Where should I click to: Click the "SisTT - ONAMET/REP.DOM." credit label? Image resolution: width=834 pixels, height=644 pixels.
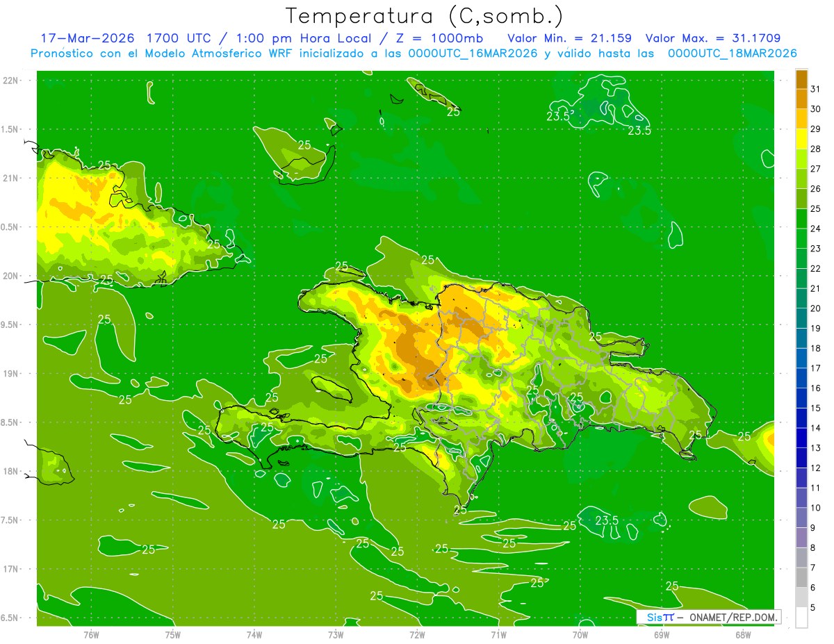[x=708, y=617]
